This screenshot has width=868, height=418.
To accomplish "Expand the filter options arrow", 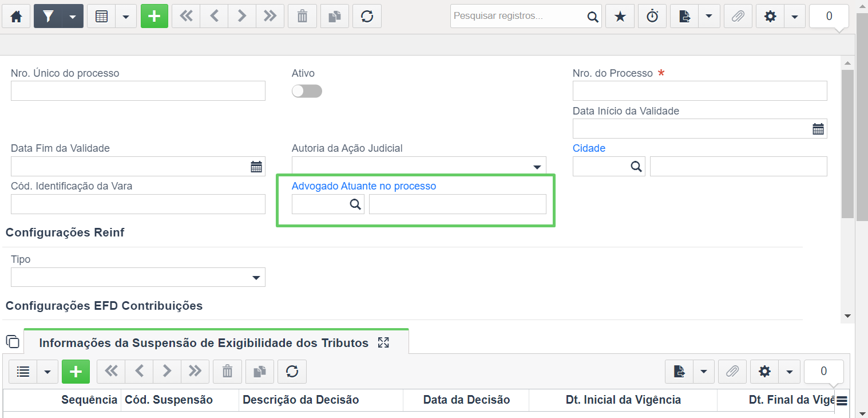I will tap(73, 16).
